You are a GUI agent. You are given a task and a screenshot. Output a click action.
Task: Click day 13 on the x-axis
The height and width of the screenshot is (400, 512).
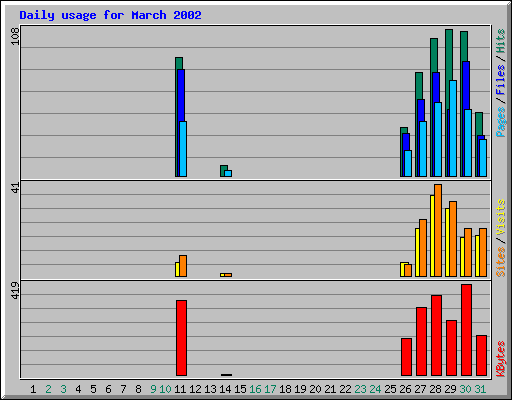[x=210, y=389]
